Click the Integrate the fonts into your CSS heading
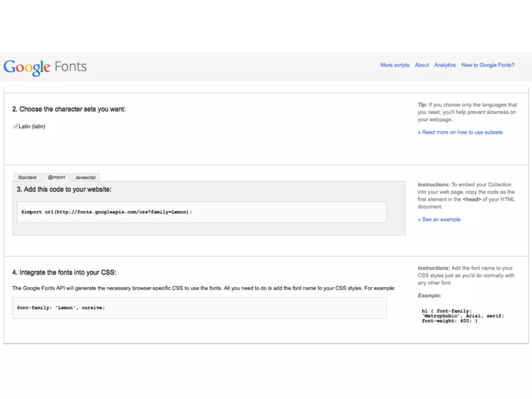532x399 pixels. click(x=64, y=272)
